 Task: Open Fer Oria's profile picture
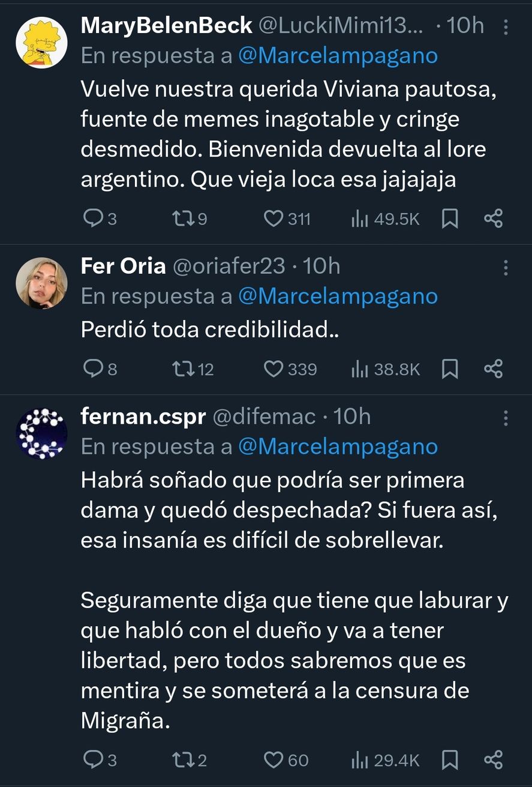[x=41, y=283]
